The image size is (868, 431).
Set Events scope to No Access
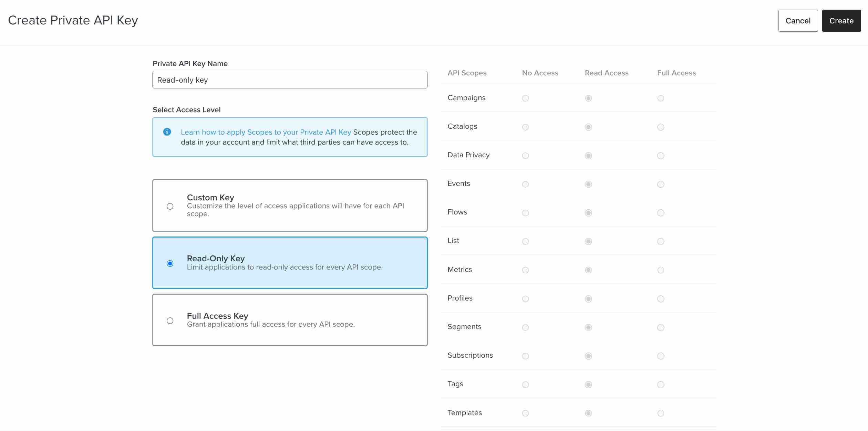click(525, 184)
